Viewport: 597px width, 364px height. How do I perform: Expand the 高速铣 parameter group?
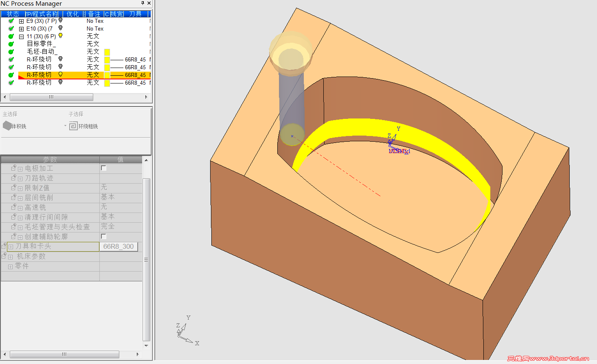(20, 208)
